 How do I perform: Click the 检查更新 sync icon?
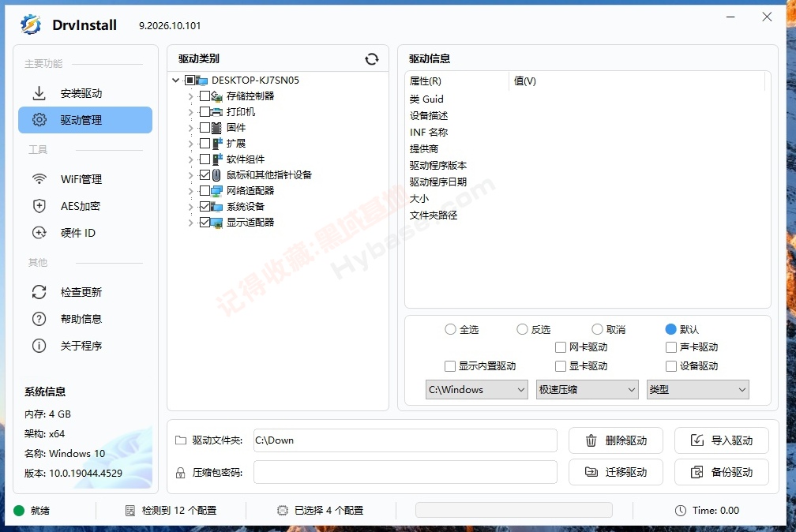point(39,292)
